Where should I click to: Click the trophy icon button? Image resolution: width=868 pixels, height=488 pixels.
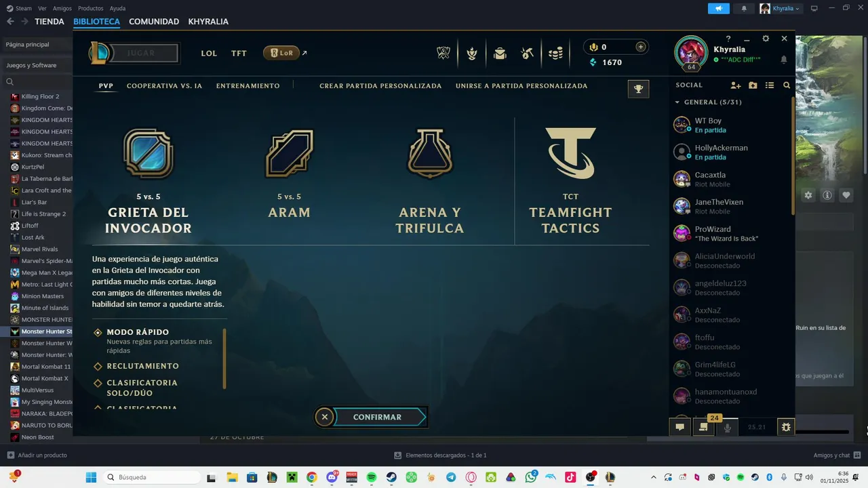(x=638, y=89)
